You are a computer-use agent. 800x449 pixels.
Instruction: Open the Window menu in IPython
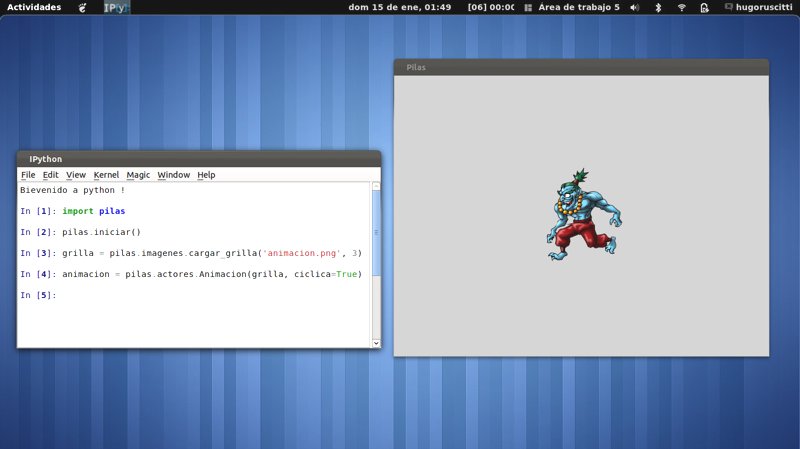173,174
